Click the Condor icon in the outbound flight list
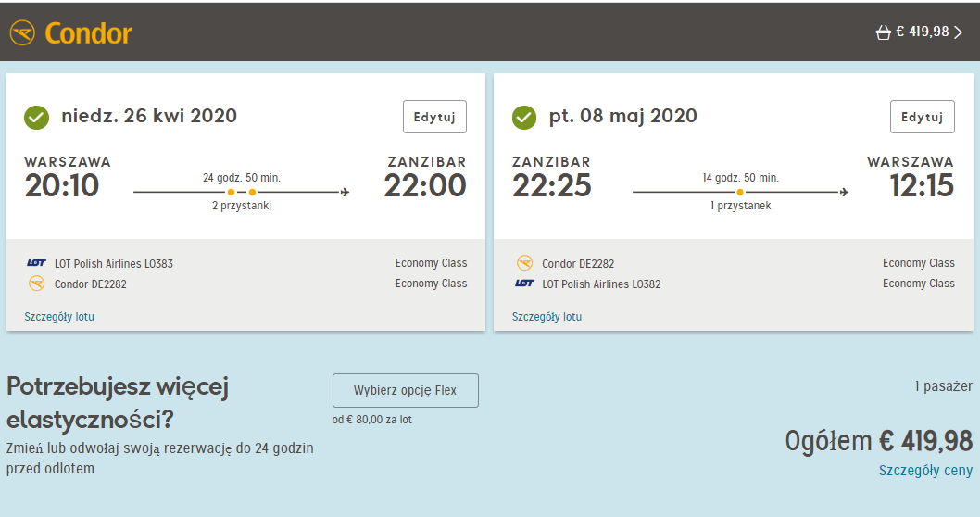This screenshot has height=517, width=980. (x=37, y=284)
